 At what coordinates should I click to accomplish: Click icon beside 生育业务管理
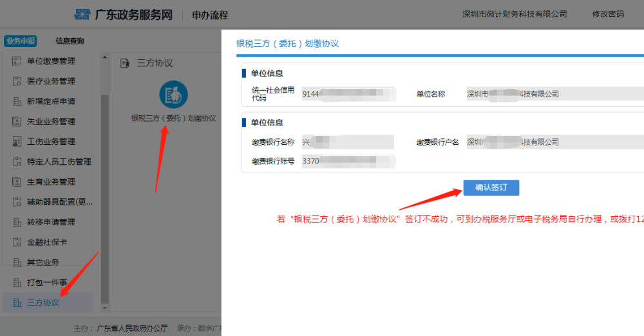(x=17, y=182)
